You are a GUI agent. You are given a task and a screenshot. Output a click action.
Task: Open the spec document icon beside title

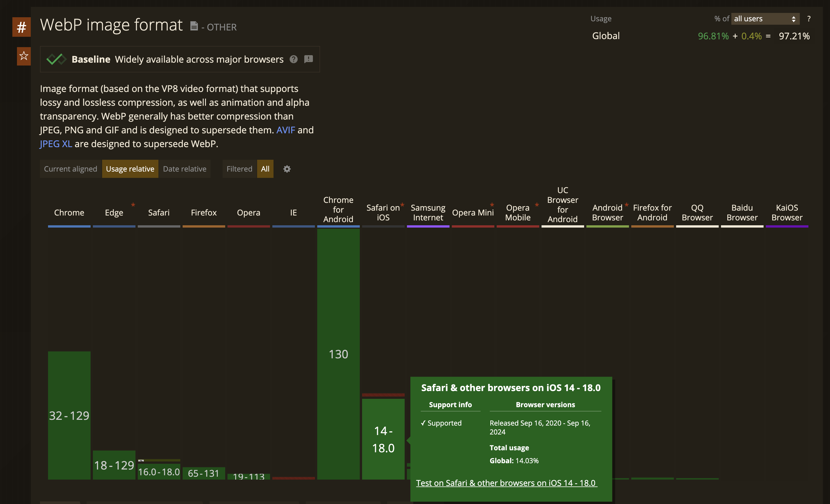[x=194, y=26]
